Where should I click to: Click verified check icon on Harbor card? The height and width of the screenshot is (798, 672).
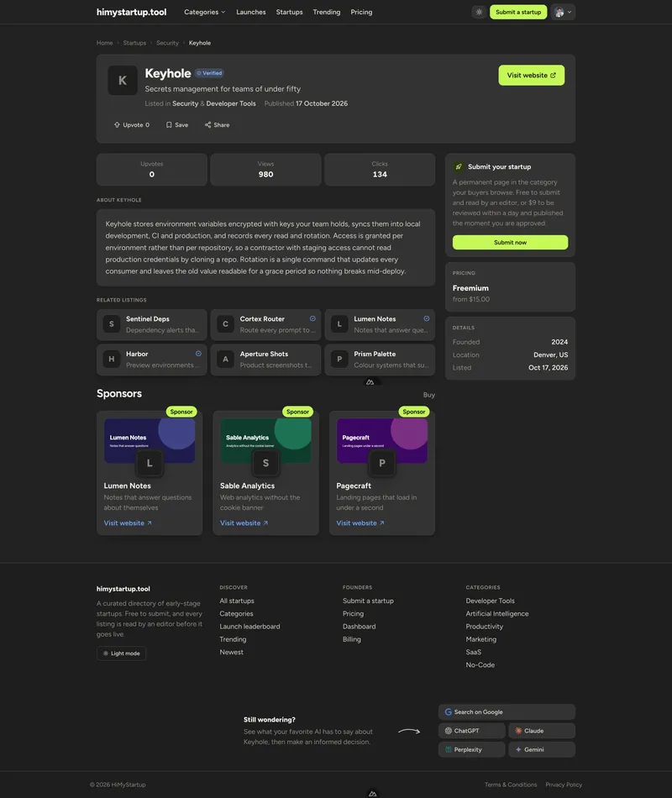[x=198, y=354]
